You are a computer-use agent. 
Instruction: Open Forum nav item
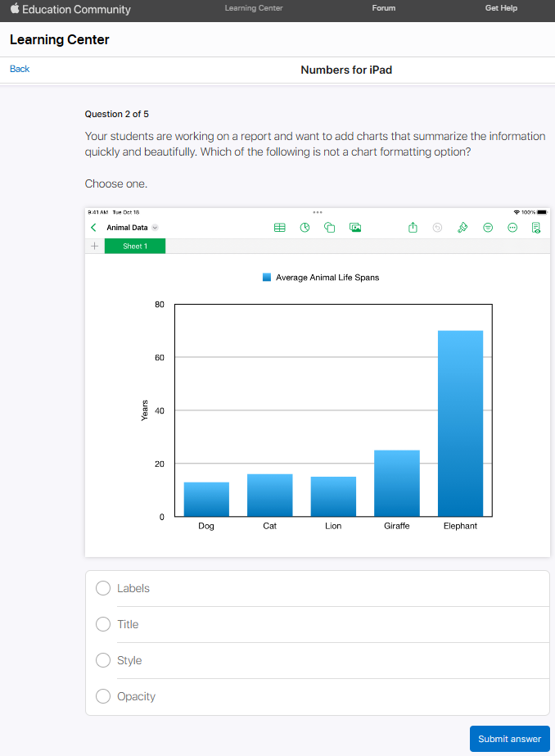[x=383, y=8]
